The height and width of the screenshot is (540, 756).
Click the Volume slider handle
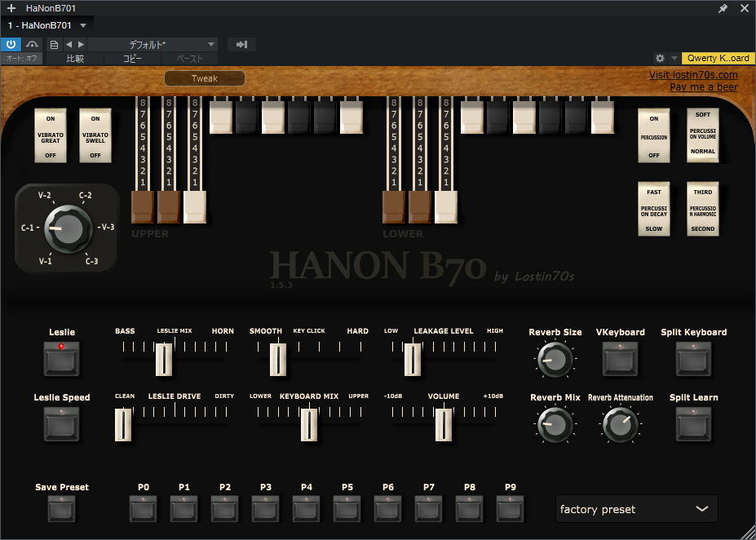coord(443,424)
